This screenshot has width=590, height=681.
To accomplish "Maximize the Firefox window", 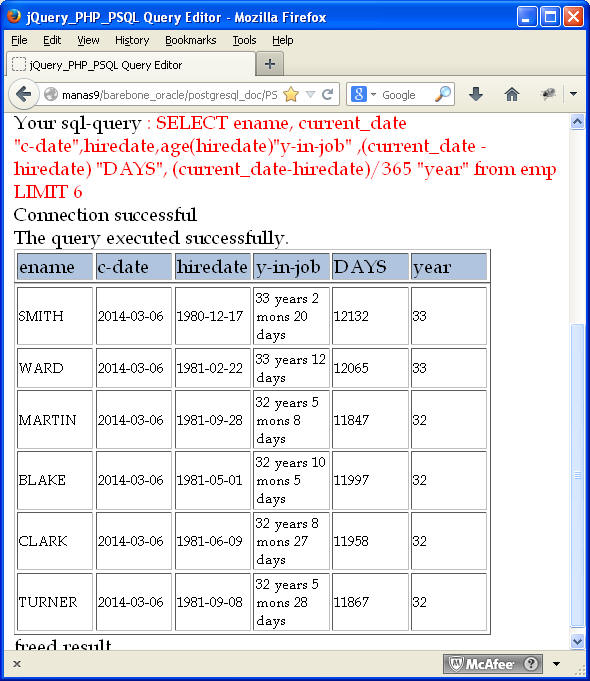I will [x=550, y=17].
